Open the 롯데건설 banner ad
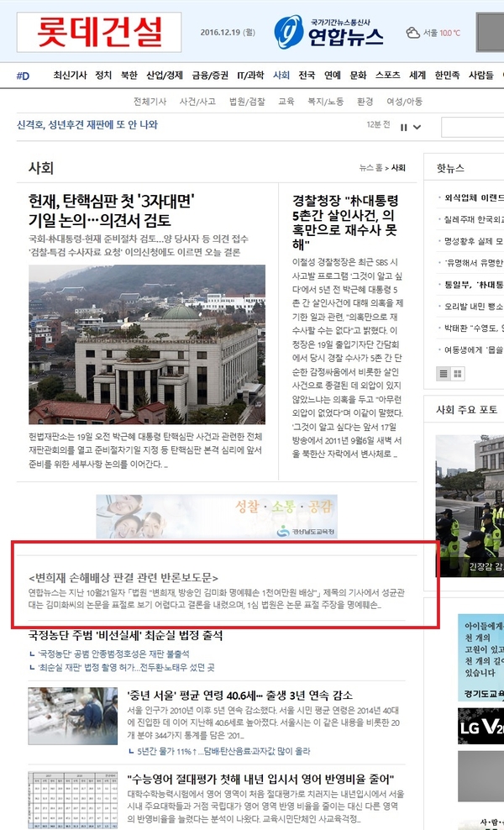 [99, 32]
